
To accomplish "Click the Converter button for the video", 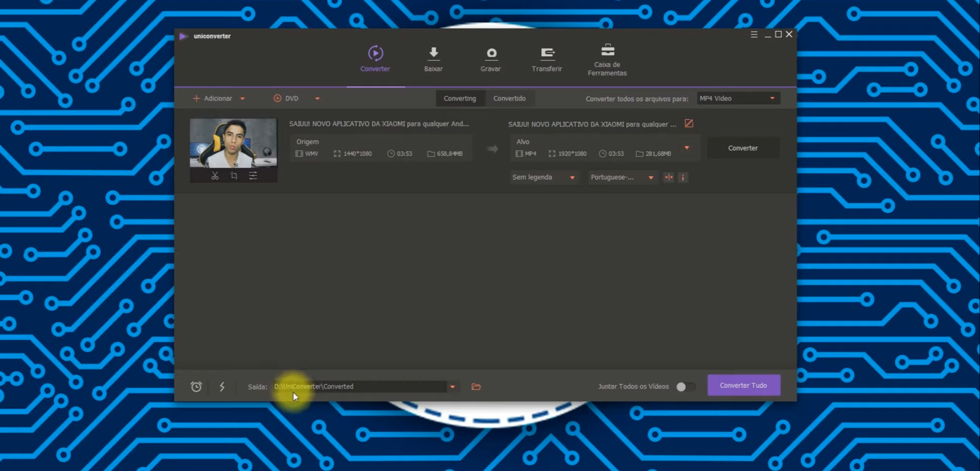I will tap(743, 148).
